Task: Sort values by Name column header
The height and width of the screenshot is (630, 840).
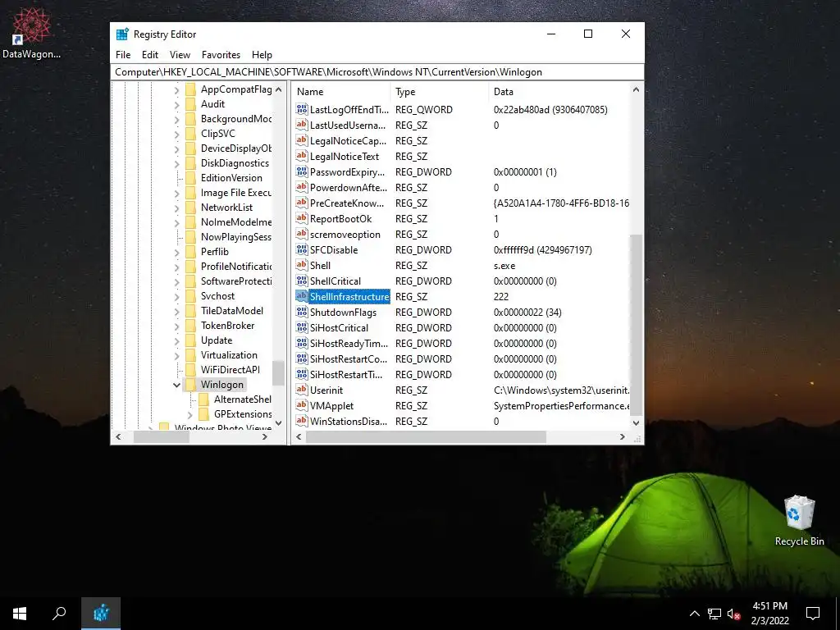Action: (341, 92)
